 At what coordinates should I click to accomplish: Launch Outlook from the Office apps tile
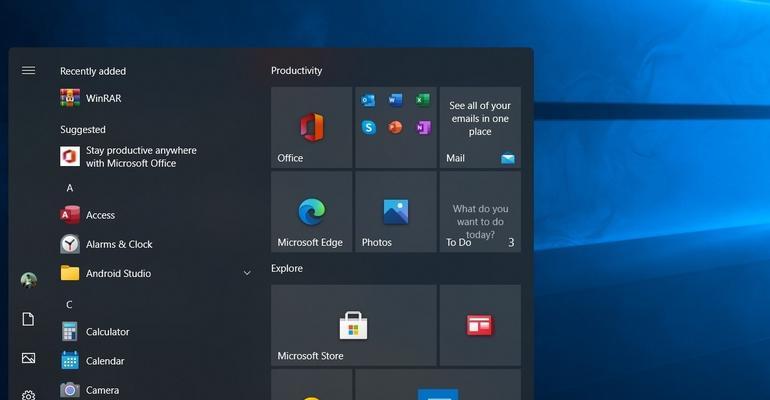coord(368,101)
